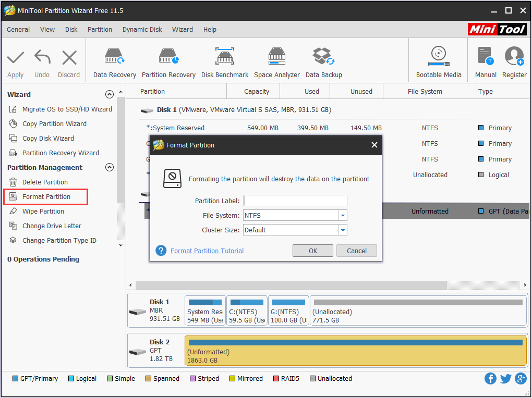Click the Logical type cell of unallocated row
Viewport: 532px width, 398px height.
(499, 175)
